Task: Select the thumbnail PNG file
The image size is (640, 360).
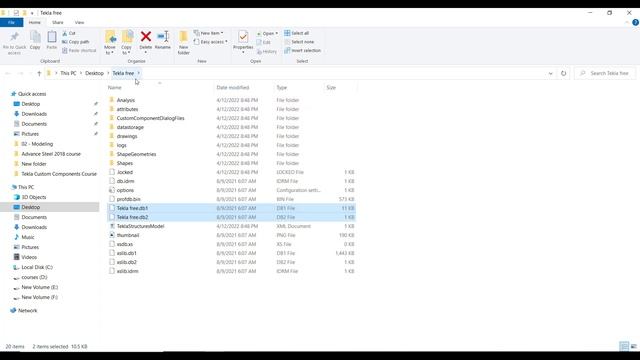Action: [128, 235]
